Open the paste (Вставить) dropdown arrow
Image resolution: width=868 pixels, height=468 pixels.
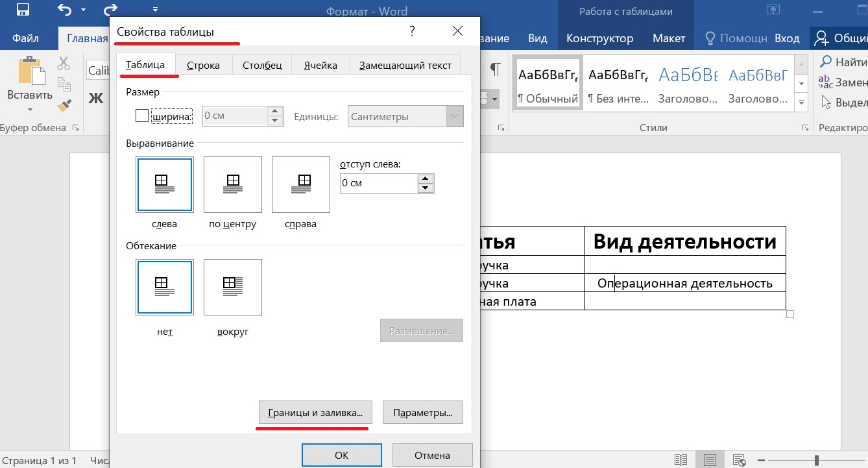tap(29, 110)
